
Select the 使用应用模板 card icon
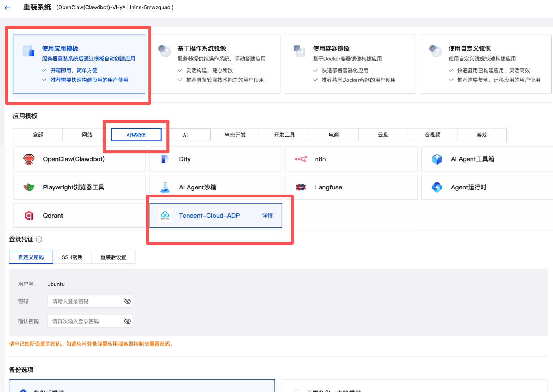(x=29, y=51)
